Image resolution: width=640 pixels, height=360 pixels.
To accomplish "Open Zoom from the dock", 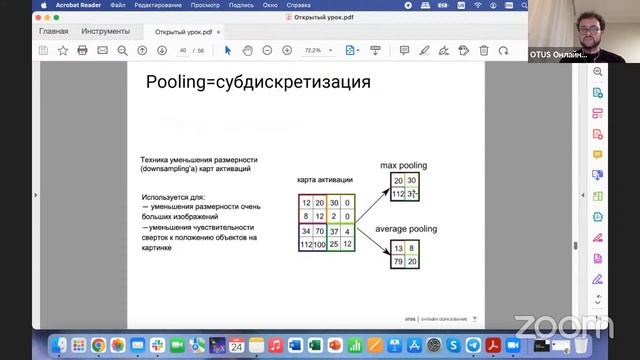I will 513,346.
